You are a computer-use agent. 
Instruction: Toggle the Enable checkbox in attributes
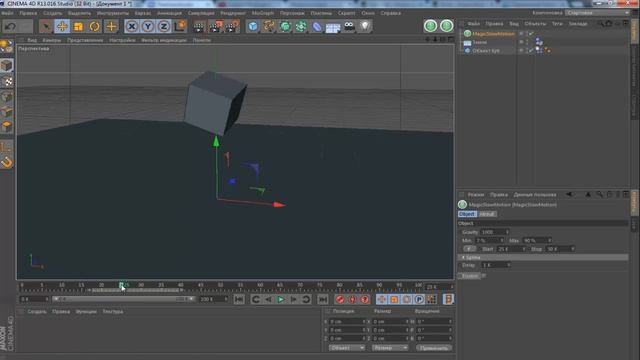click(484, 276)
